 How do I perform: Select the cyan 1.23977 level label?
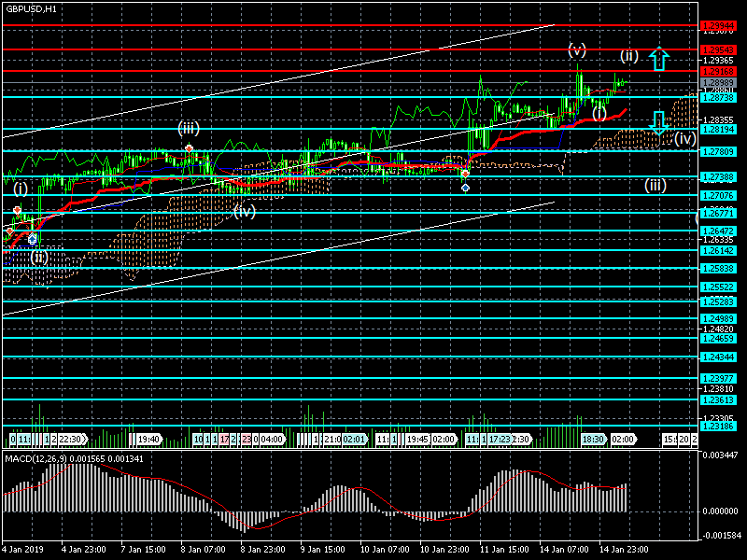pos(718,379)
